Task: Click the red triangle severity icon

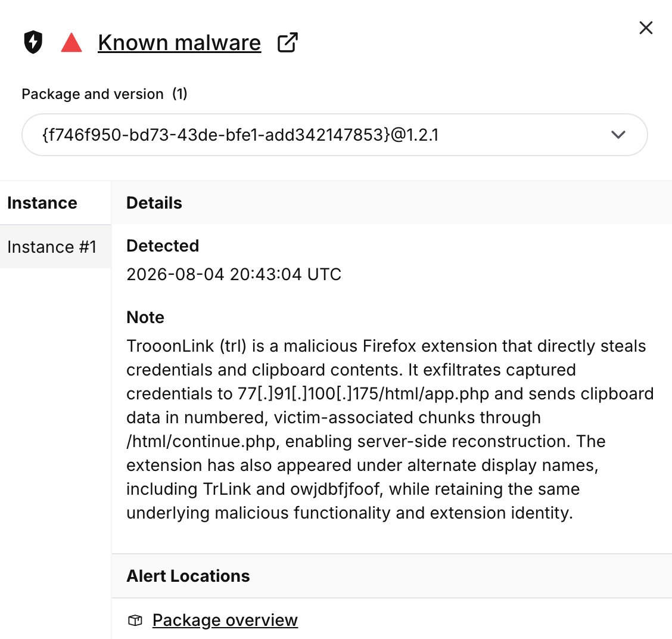Action: pyautogui.click(x=71, y=42)
